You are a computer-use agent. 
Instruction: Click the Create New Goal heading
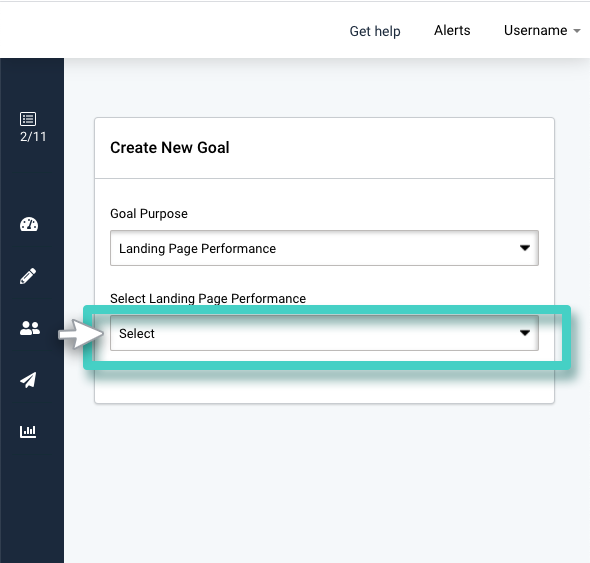(170, 148)
